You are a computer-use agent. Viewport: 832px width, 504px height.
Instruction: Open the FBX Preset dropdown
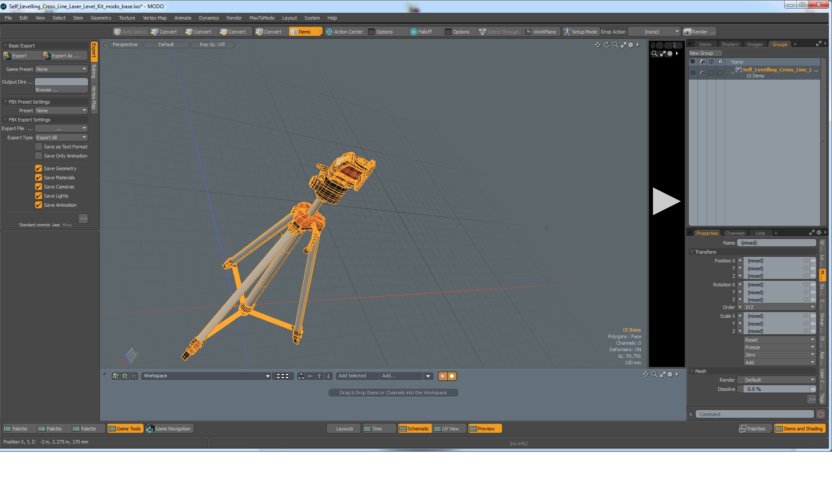(x=61, y=111)
